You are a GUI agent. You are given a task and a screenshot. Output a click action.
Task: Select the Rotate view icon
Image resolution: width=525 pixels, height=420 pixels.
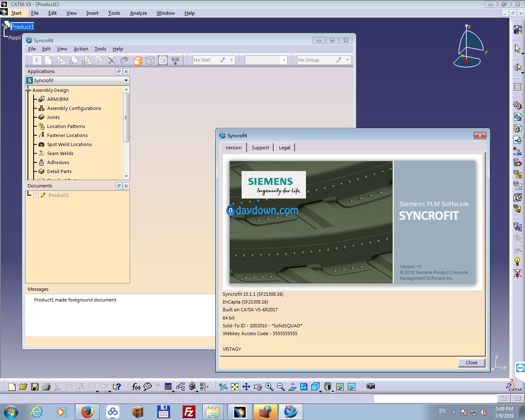coord(258,387)
